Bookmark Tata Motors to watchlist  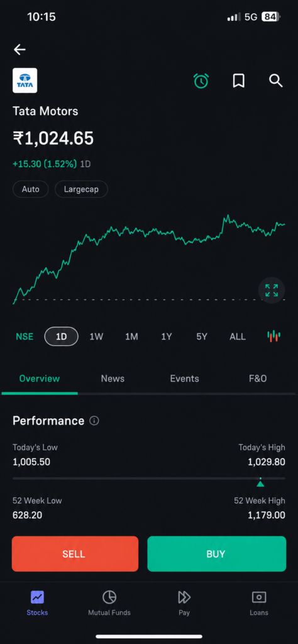click(x=238, y=81)
